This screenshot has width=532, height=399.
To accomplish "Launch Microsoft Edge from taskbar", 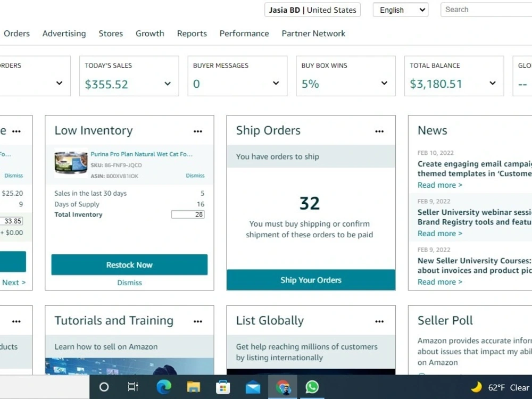I will (x=164, y=387).
